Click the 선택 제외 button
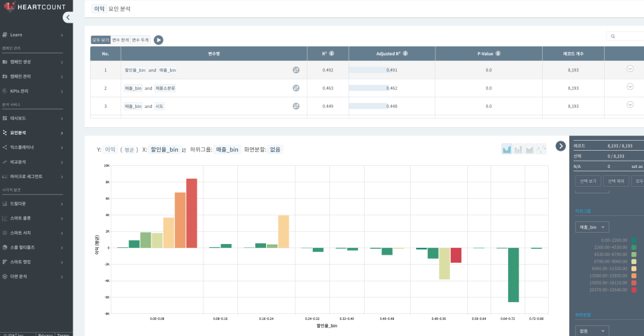The height and width of the screenshot is (336, 644). [616, 181]
